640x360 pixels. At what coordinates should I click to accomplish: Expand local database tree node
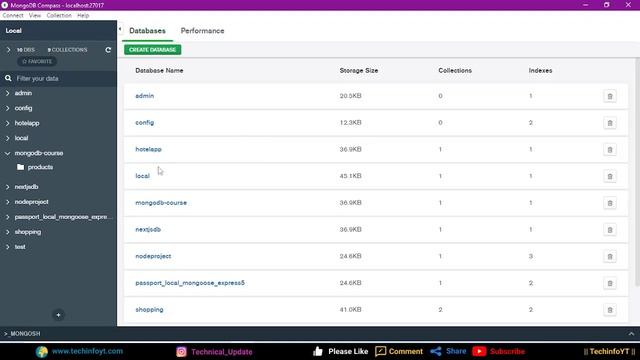click(x=8, y=138)
